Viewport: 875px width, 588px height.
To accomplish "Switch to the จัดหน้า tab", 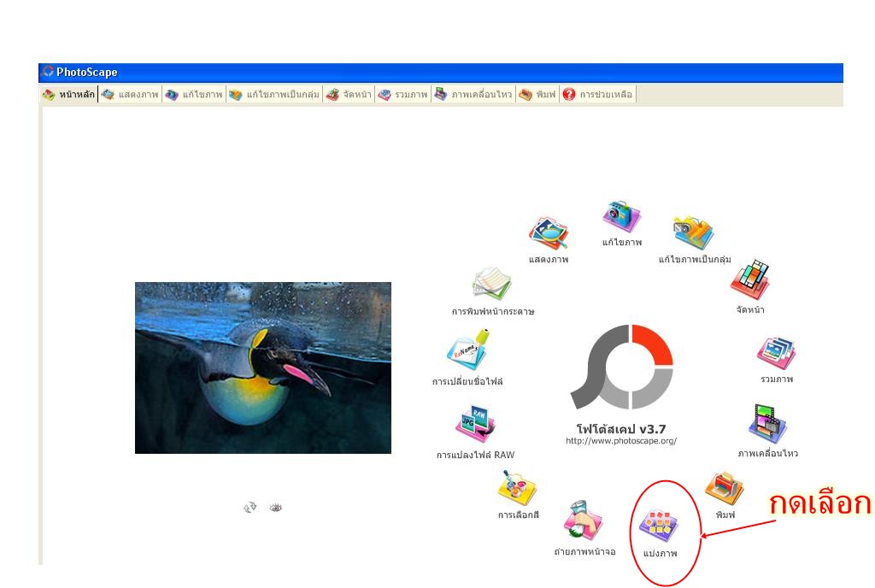I will point(349,94).
